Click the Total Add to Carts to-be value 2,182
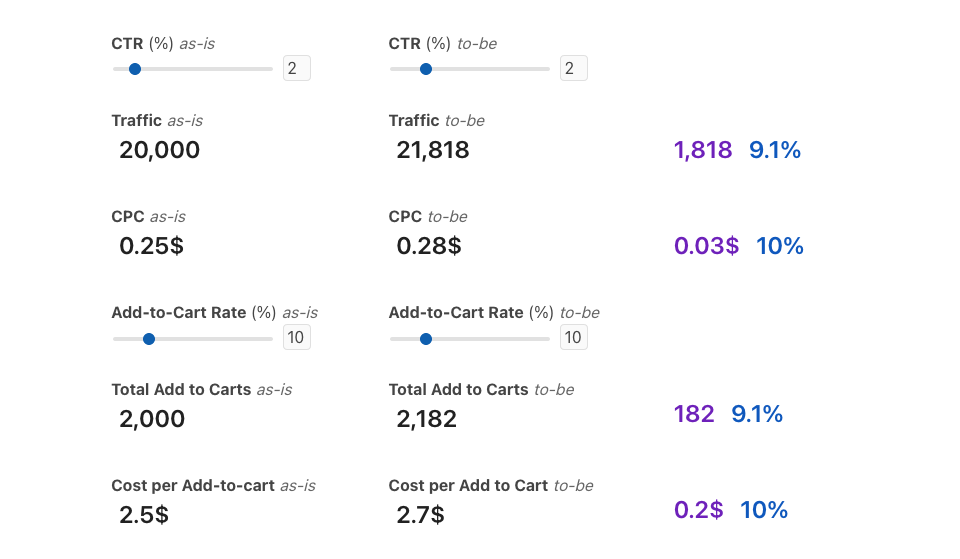Image resolution: width=960 pixels, height=559 pixels. coord(427,419)
